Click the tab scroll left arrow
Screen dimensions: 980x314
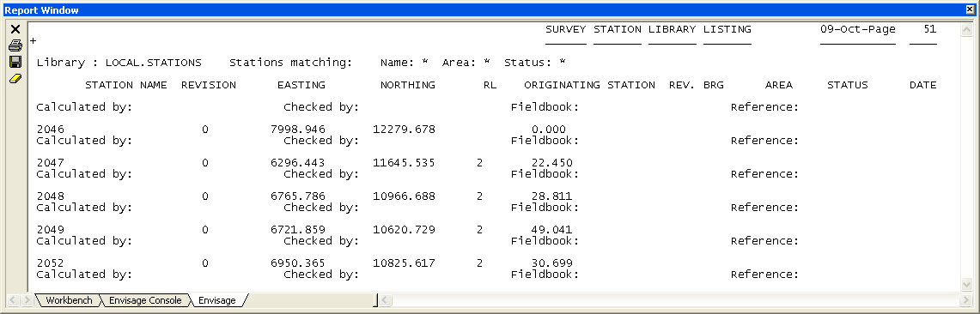(x=14, y=300)
